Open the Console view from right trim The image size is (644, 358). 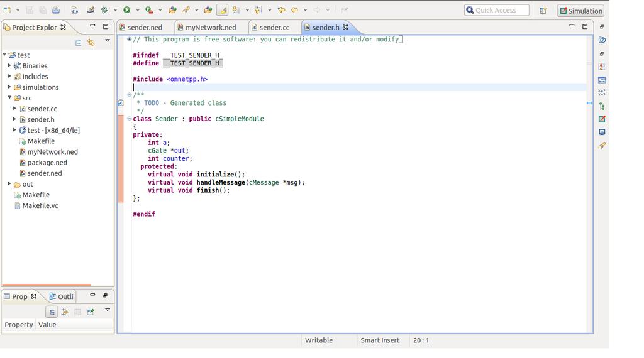tap(602, 132)
